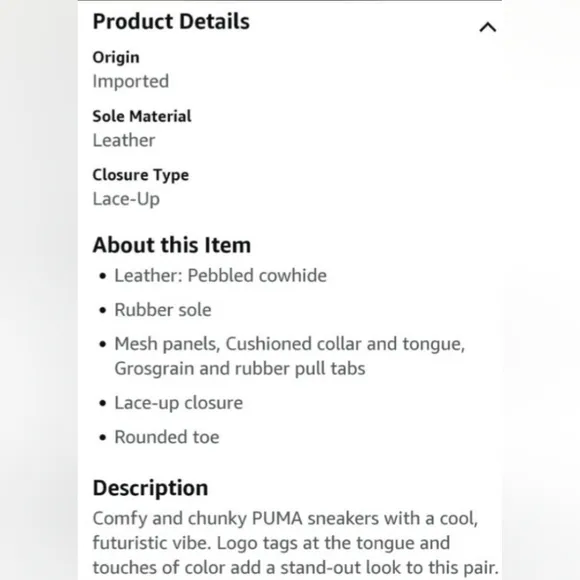Image resolution: width=580 pixels, height=580 pixels.
Task: Click the Rounded toe bullet text
Action: [x=167, y=437]
